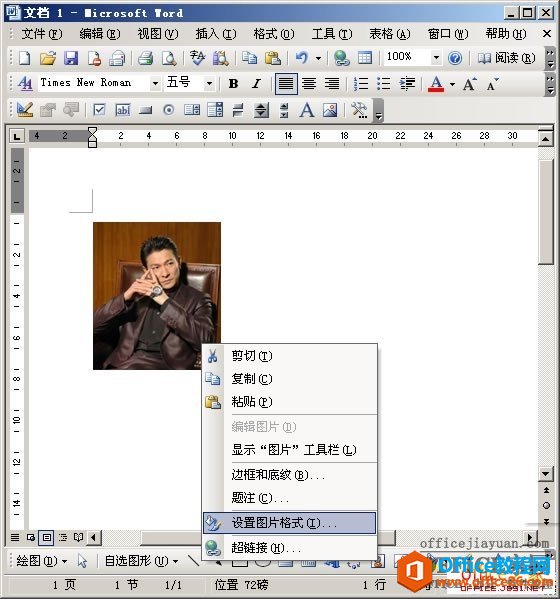
Task: Open the font name dropdown
Action: coord(155,83)
